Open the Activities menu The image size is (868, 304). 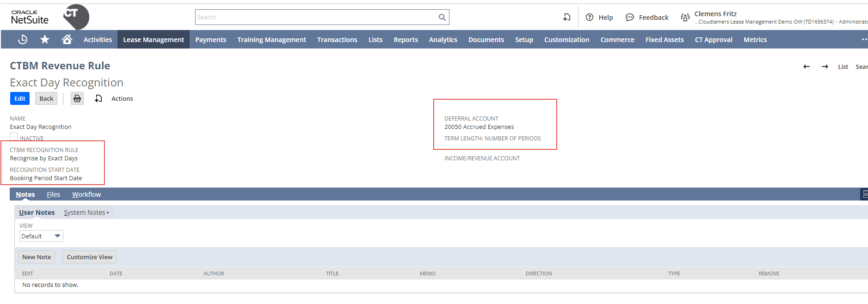(98, 40)
